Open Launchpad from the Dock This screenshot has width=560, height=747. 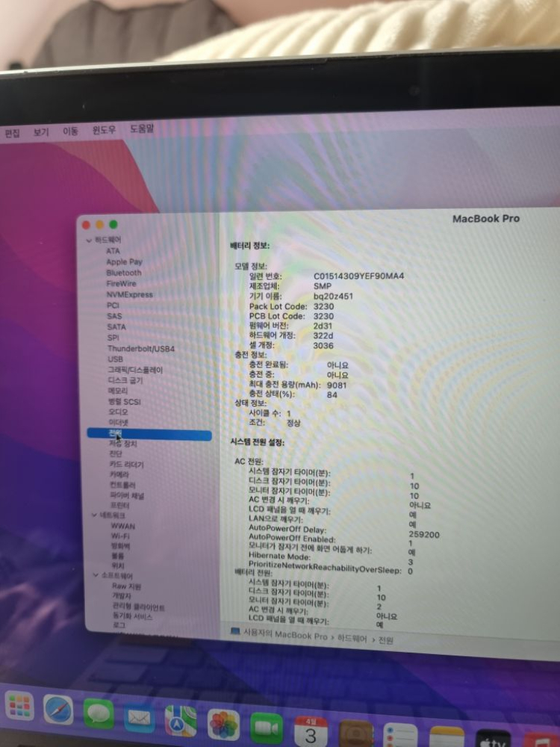point(19,706)
